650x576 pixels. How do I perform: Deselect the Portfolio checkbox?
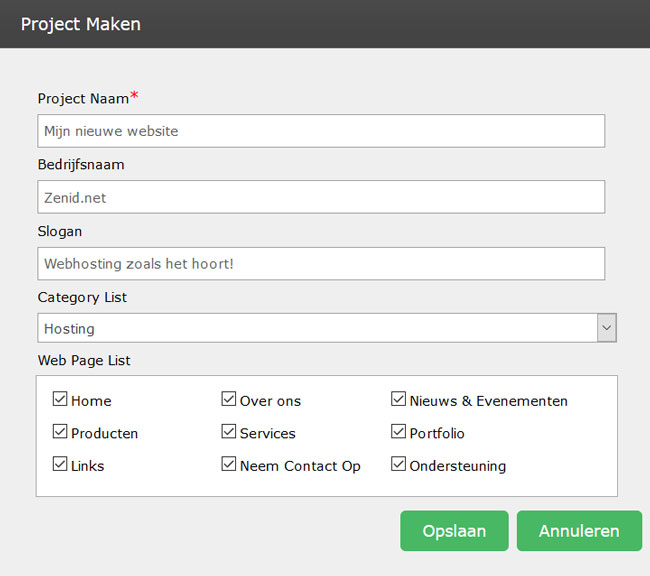tap(398, 431)
